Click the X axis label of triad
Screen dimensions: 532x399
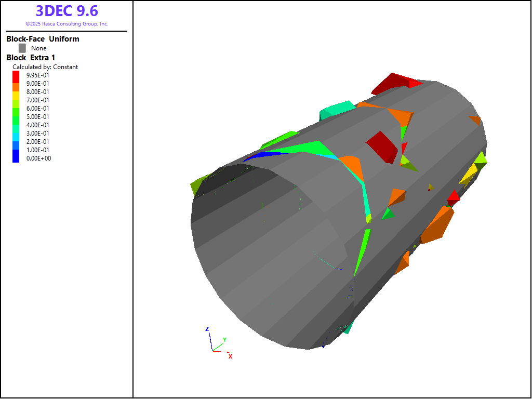click(230, 356)
